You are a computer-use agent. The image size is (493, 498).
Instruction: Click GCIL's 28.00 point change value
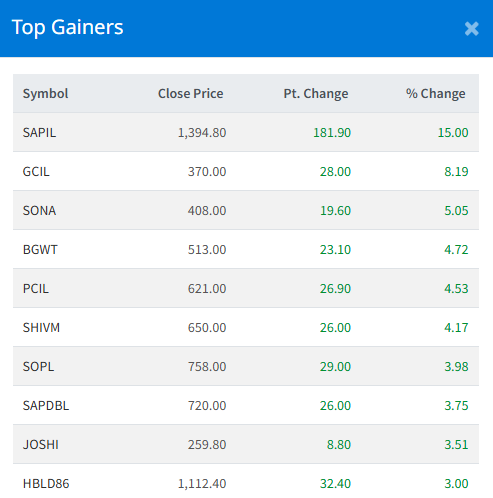tap(335, 172)
